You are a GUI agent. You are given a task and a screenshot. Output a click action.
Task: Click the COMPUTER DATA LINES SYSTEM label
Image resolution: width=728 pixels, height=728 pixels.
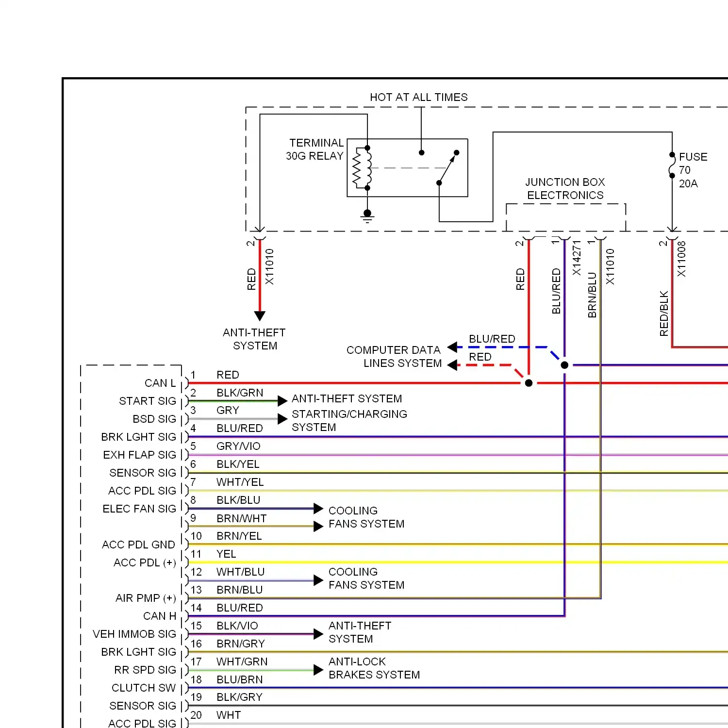394,357
